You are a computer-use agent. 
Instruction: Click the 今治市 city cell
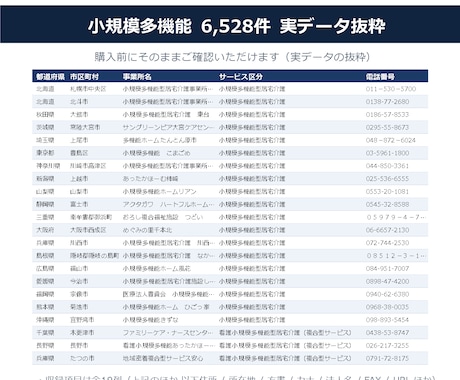pyautogui.click(x=79, y=281)
